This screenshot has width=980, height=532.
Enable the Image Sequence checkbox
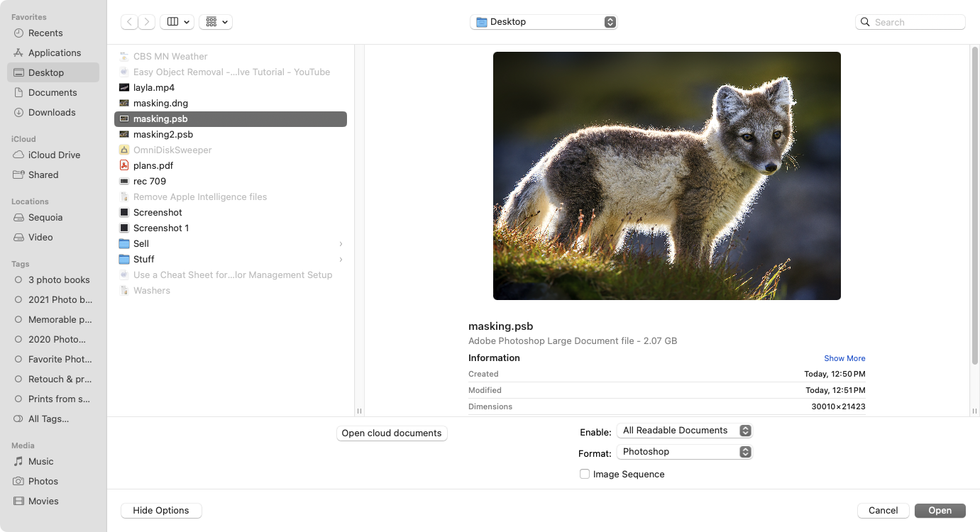click(584, 474)
